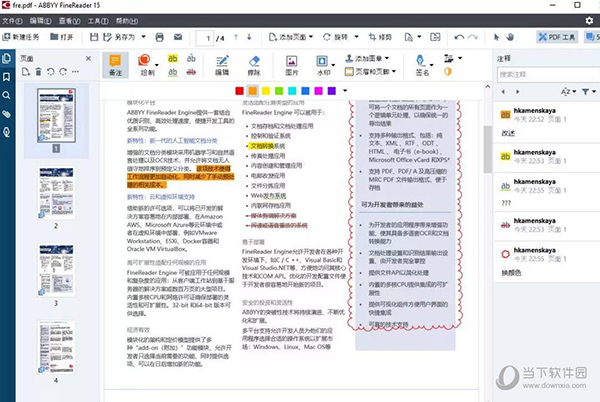Open the Bookmarks sidebar panel icon
The image size is (600, 402).
click(7, 77)
